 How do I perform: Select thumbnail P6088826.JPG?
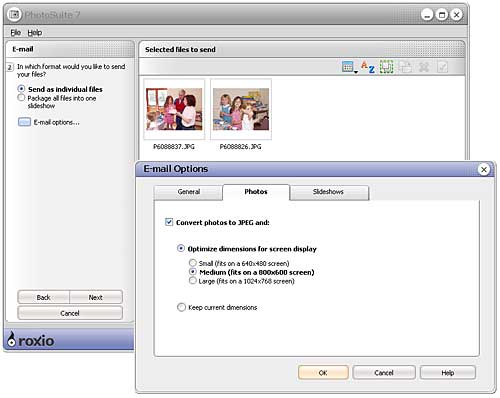241,109
